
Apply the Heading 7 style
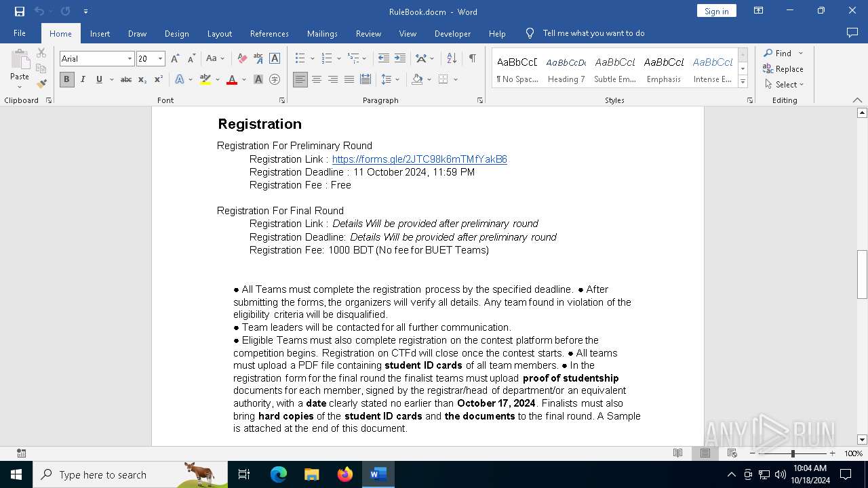566,69
